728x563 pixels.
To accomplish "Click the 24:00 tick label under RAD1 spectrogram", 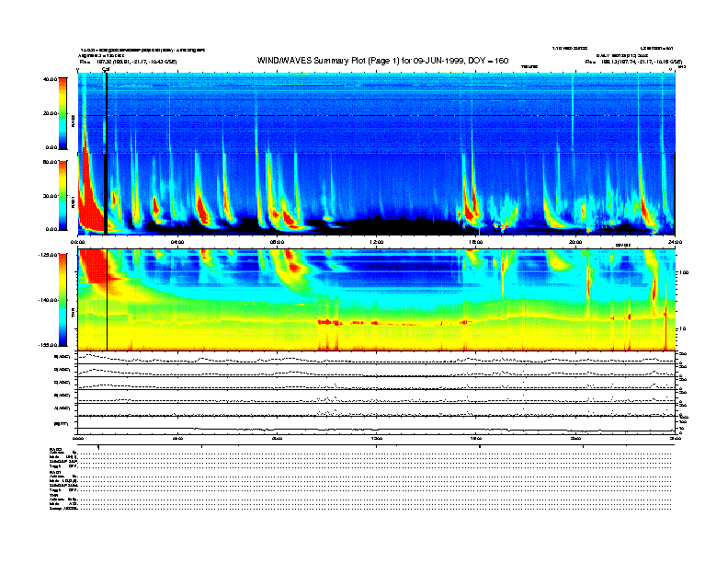I will tap(675, 242).
